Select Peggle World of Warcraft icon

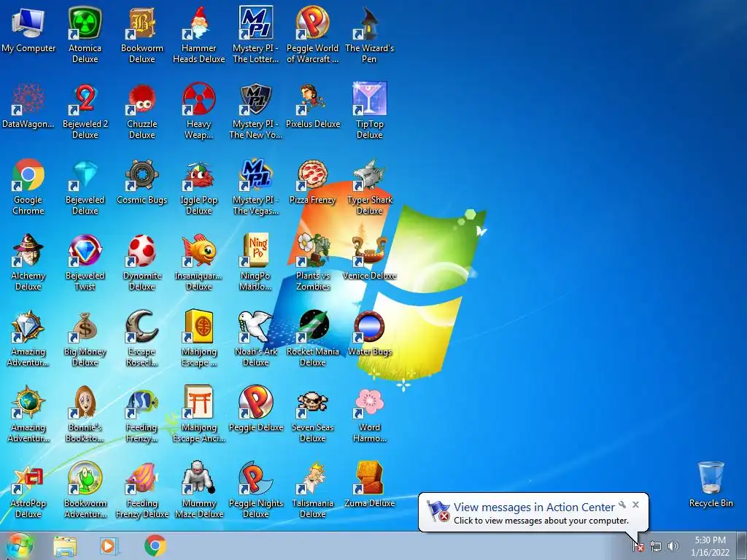[312, 34]
